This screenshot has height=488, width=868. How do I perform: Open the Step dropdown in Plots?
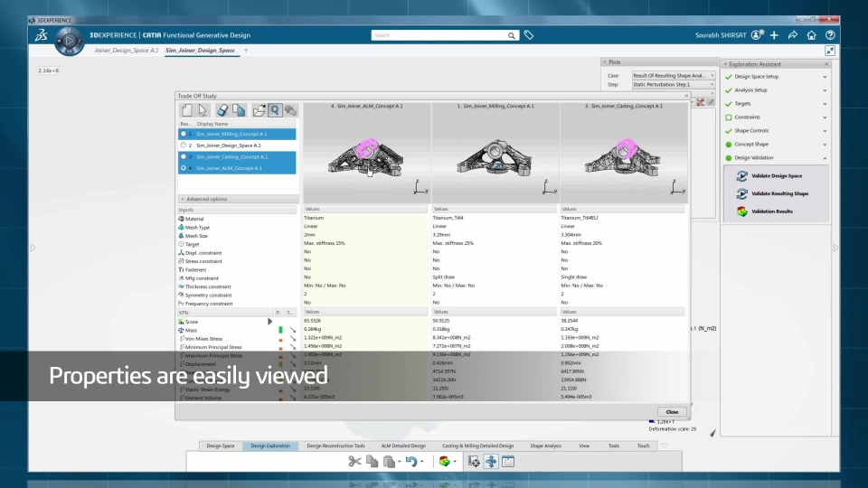pyautogui.click(x=674, y=85)
